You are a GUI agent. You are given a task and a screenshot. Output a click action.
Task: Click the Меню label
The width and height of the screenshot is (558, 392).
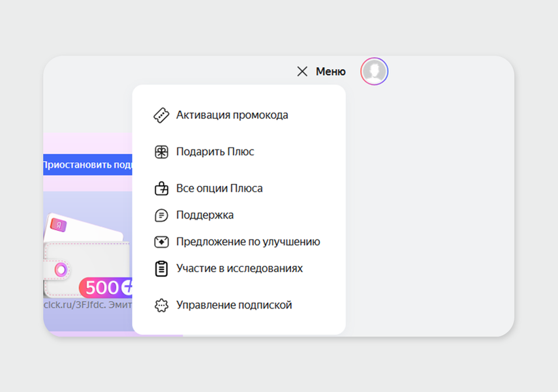coord(331,72)
